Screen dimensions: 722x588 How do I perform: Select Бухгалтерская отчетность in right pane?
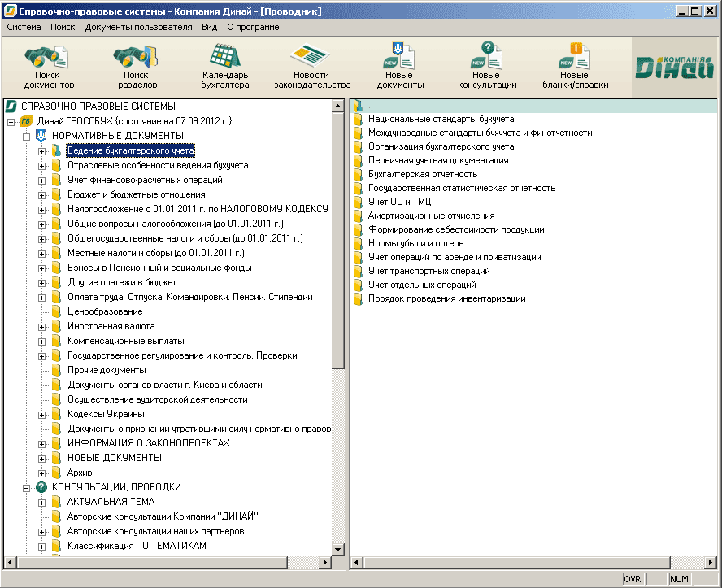(422, 174)
